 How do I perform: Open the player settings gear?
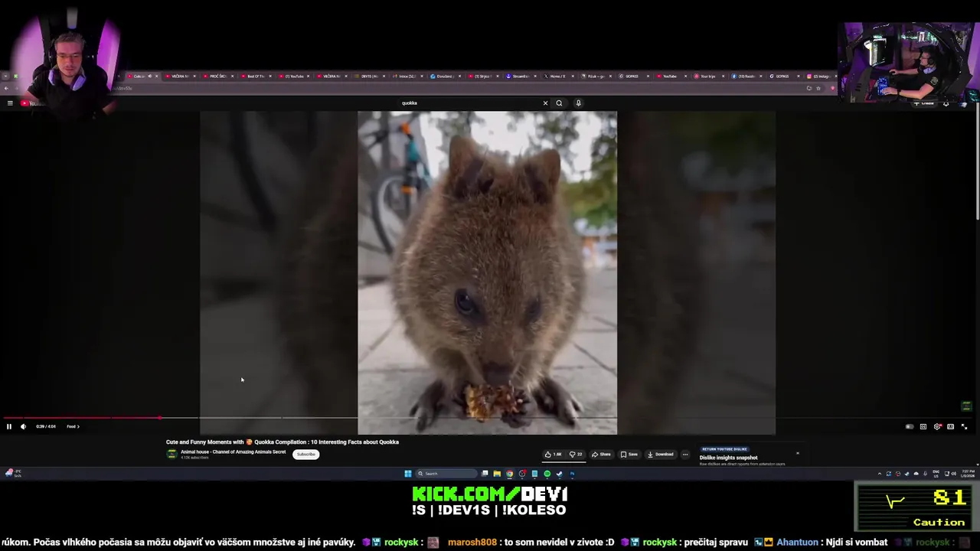pos(937,426)
